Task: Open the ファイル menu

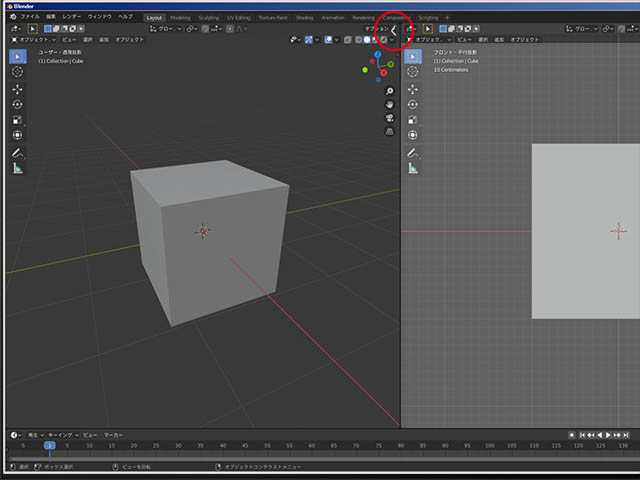Action: click(x=30, y=17)
